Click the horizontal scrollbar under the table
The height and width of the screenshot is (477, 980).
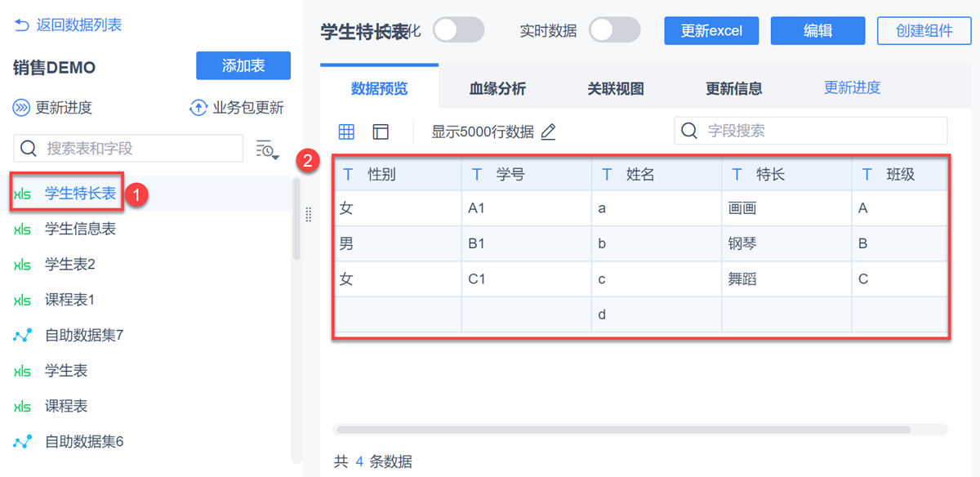(622, 429)
